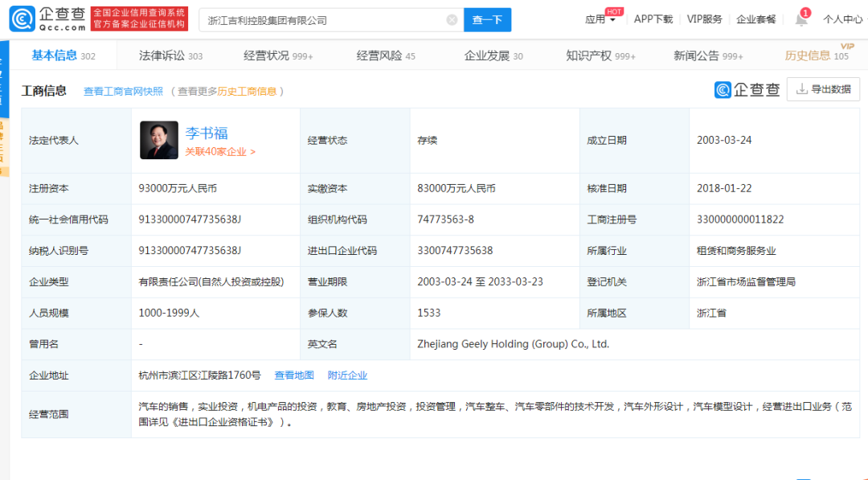Switch to the 法律诉讼 tab
The width and height of the screenshot is (868, 480).
point(170,55)
